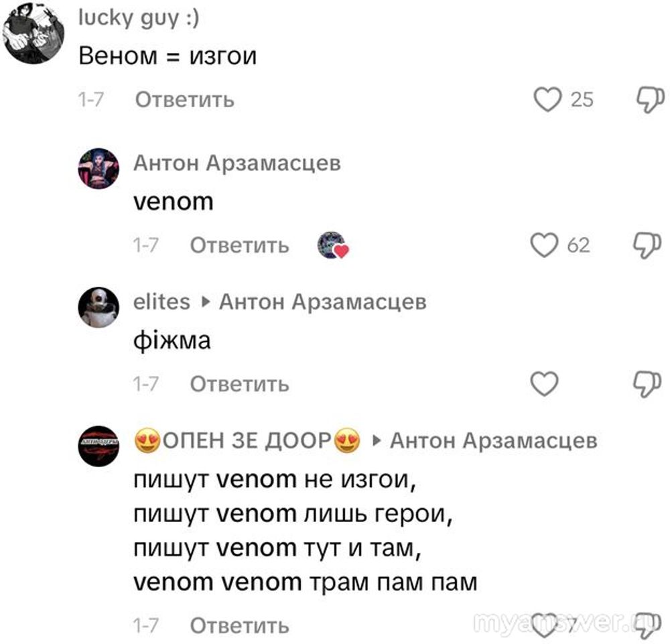Screen dimensions: 670x644
Task: Reply to the "venom" comment
Action: point(239,245)
